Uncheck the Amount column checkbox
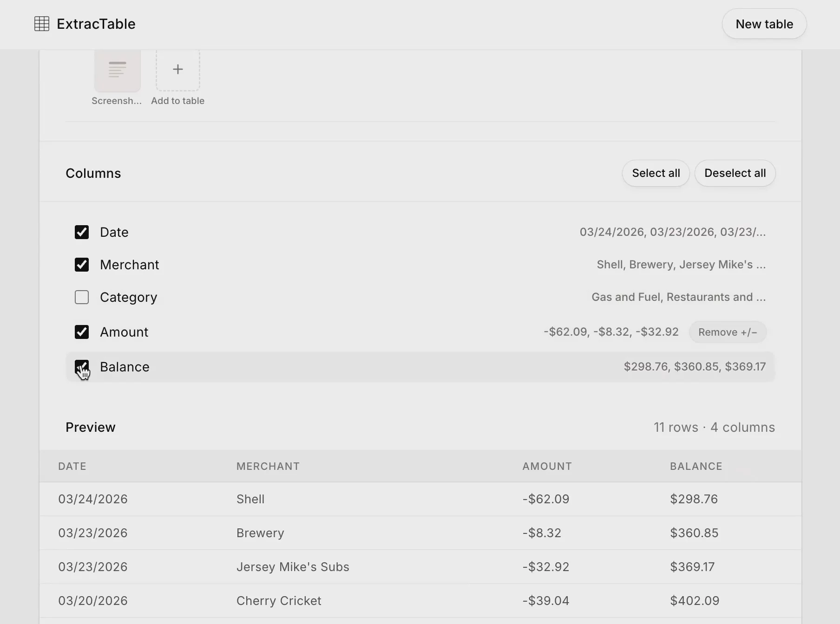 click(x=82, y=332)
